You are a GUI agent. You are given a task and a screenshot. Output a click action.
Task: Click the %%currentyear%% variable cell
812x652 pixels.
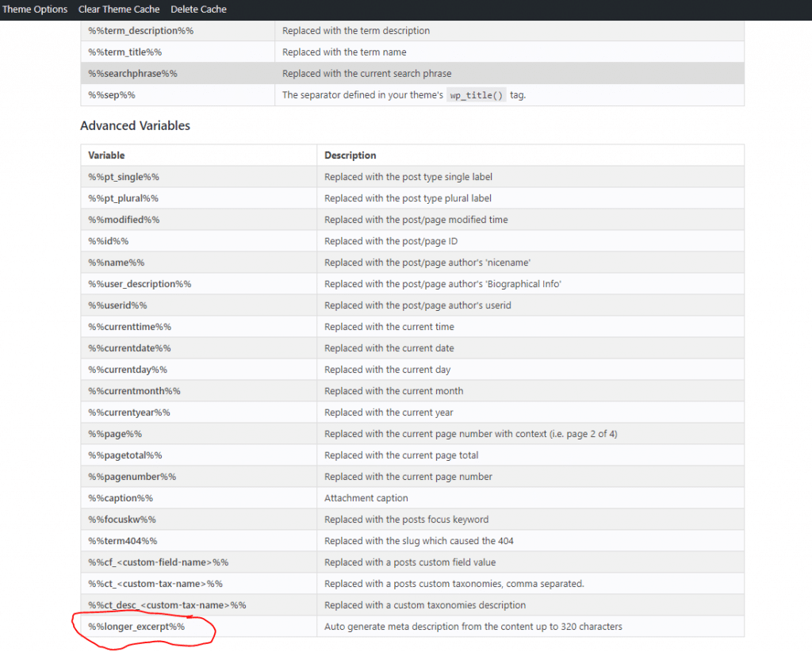[129, 412]
